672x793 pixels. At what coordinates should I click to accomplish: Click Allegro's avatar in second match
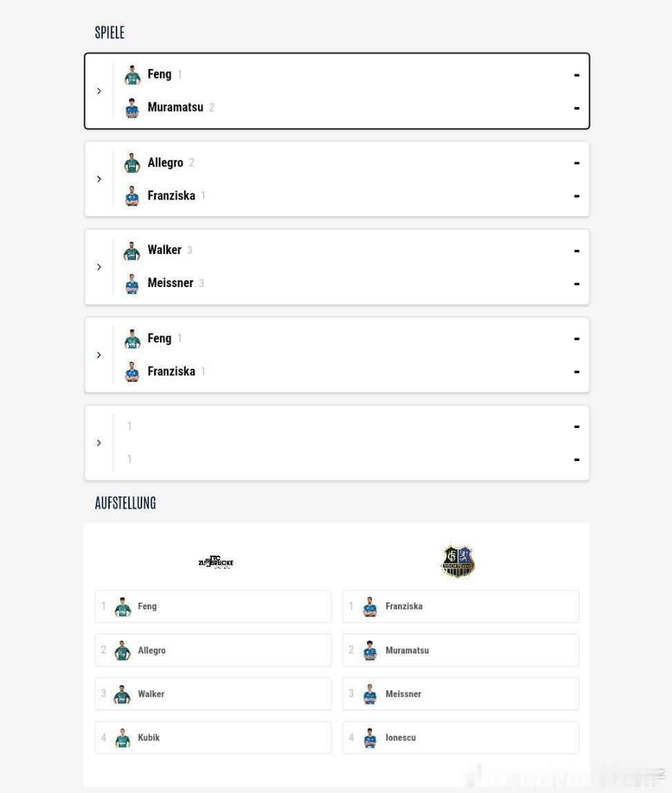(x=132, y=163)
